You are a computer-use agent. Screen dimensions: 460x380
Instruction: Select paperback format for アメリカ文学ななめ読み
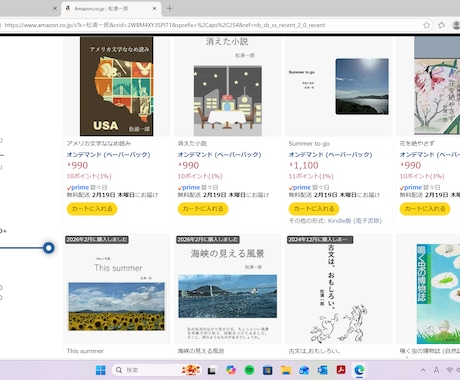pos(108,154)
